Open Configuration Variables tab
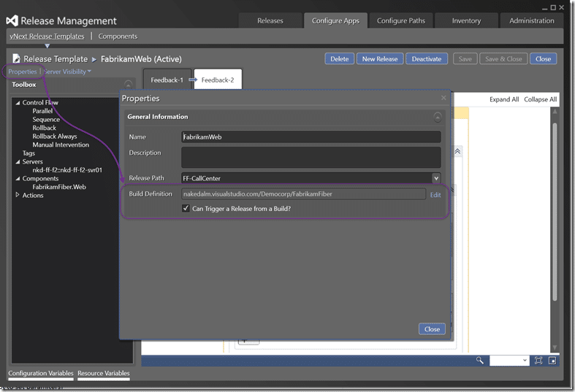575x392 pixels. click(41, 373)
